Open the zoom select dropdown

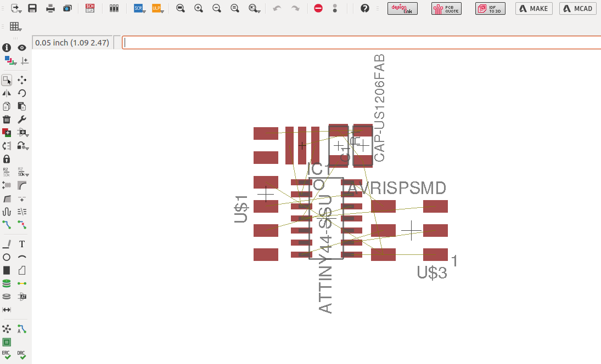[254, 8]
